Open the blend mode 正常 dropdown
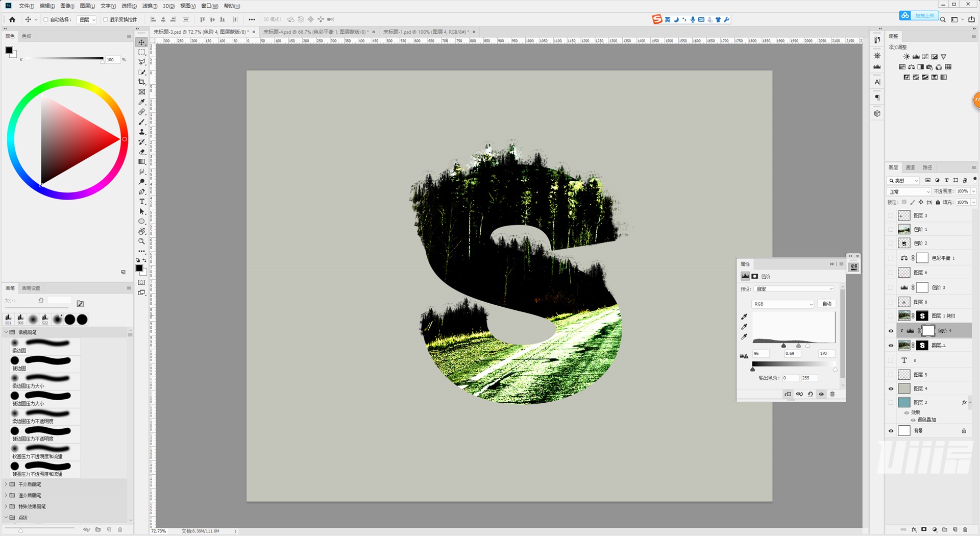The width and height of the screenshot is (980, 536). [909, 191]
